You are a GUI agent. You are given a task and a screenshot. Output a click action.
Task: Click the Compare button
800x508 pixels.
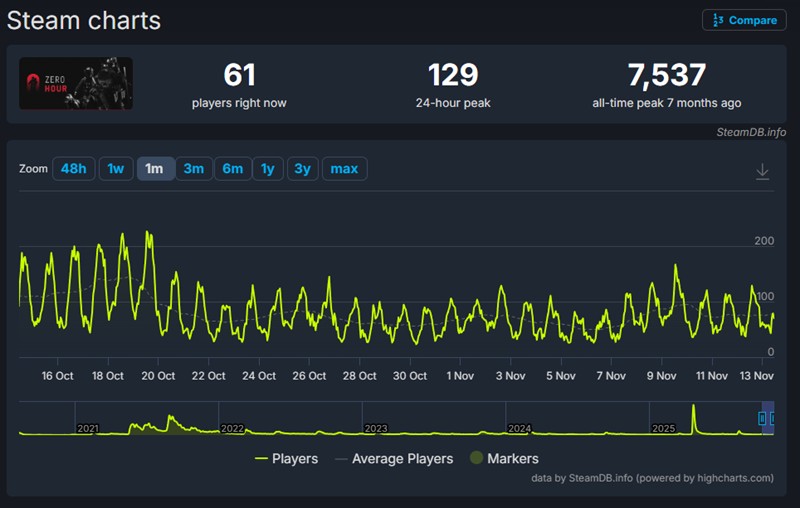pyautogui.click(x=744, y=20)
